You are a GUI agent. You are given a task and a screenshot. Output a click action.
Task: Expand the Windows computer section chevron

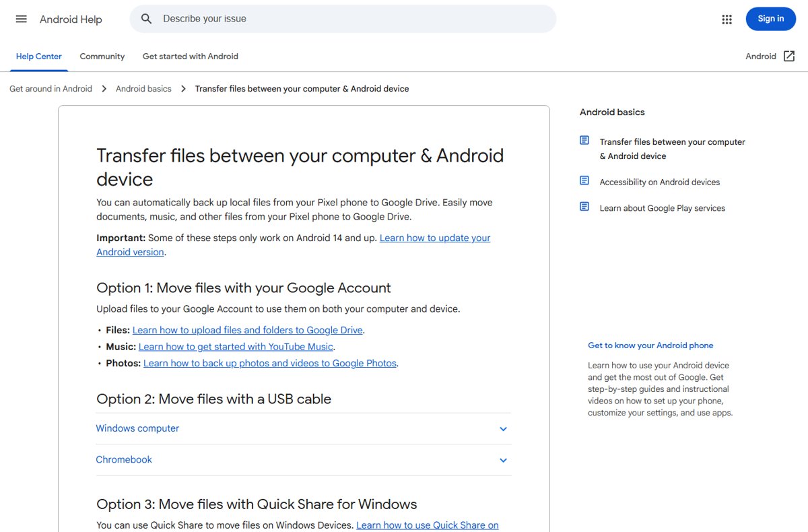tap(503, 429)
